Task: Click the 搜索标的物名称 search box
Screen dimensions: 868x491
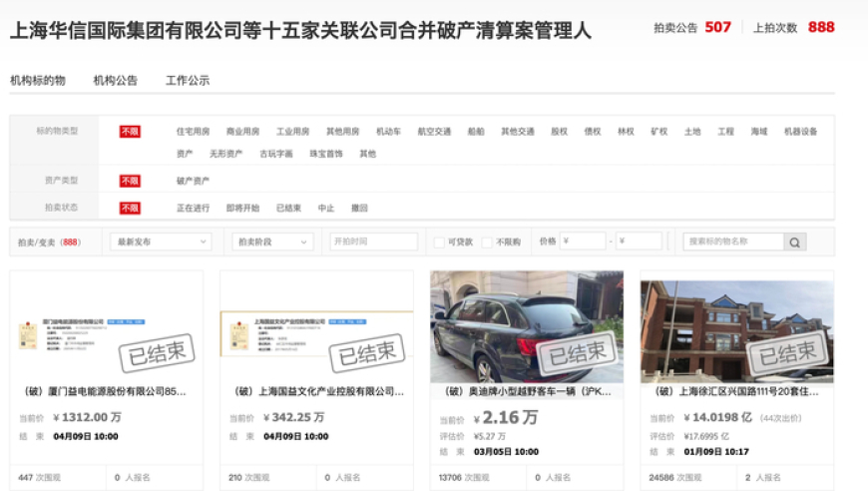Action: 733,242
